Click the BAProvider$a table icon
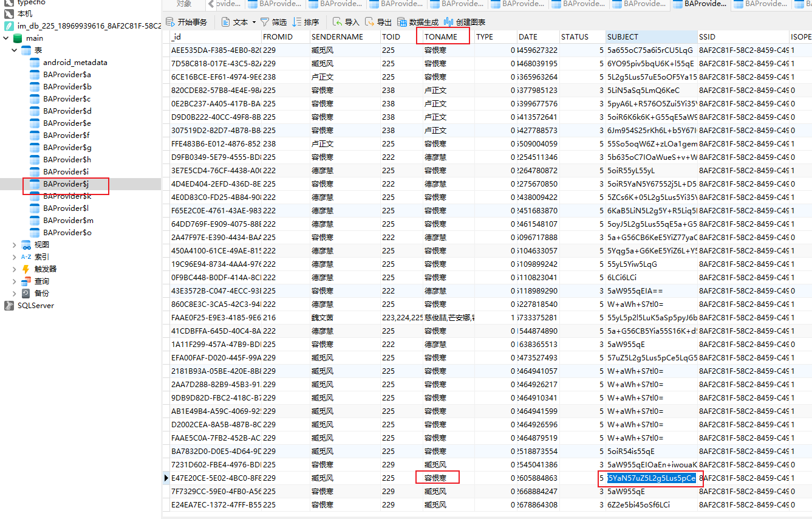This screenshot has width=812, height=519. (x=35, y=75)
